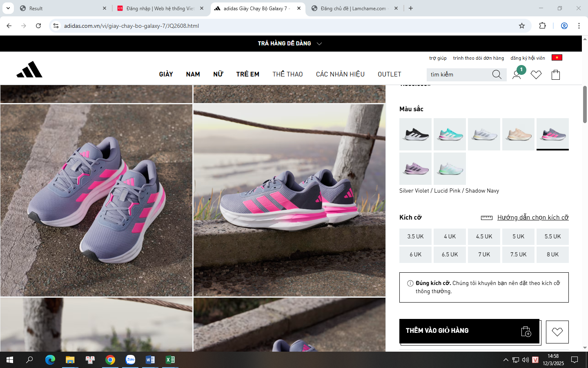Image resolution: width=588 pixels, height=368 pixels.
Task: Click the tìm kiếm search field
Action: coord(459,74)
